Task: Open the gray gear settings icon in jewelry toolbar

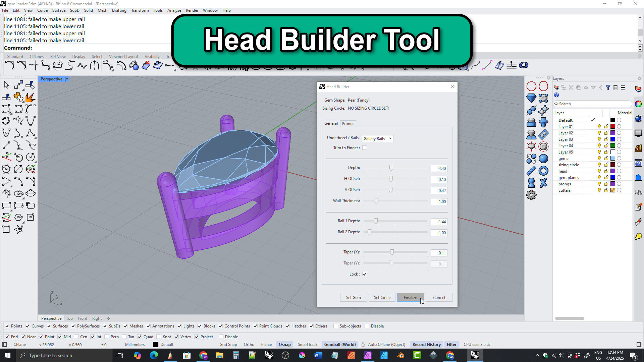Action: click(531, 195)
